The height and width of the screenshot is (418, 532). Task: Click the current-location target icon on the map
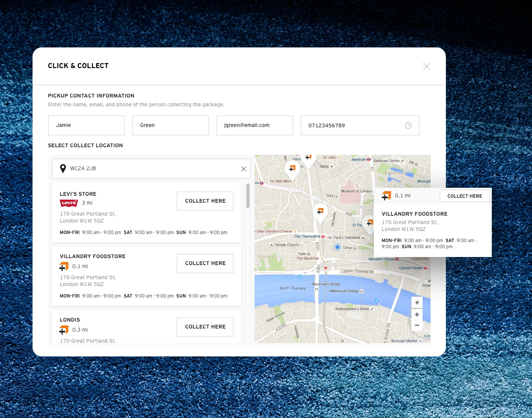pyautogui.click(x=417, y=303)
